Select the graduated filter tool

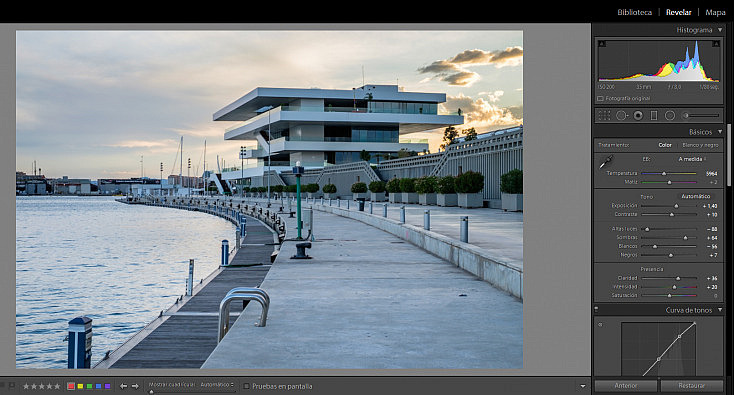coord(654,115)
